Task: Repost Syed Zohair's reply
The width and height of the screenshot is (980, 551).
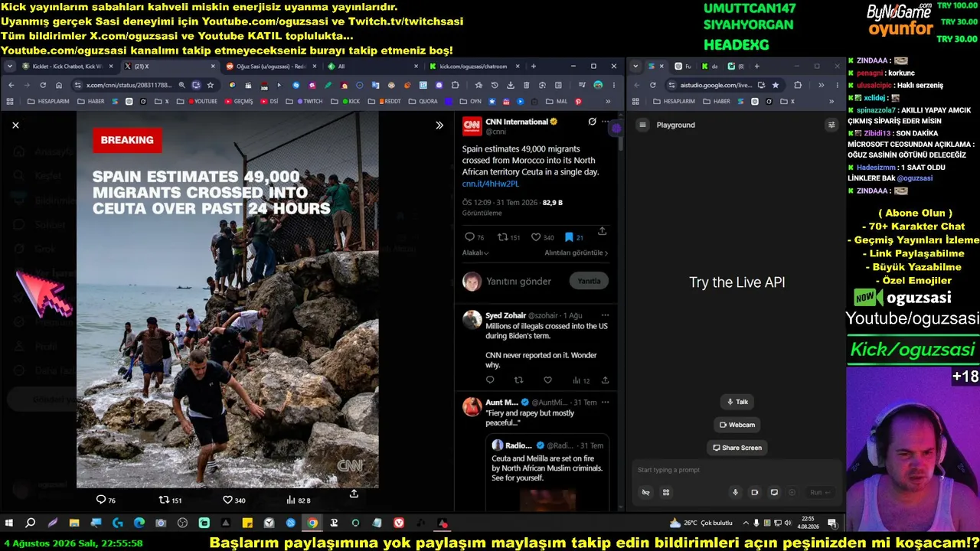Action: tap(518, 380)
